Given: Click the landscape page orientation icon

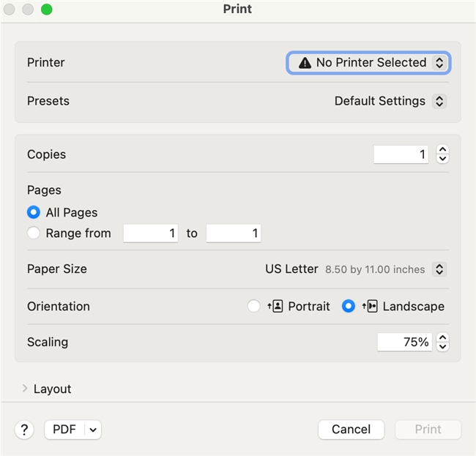Looking at the screenshot, I should click(370, 307).
